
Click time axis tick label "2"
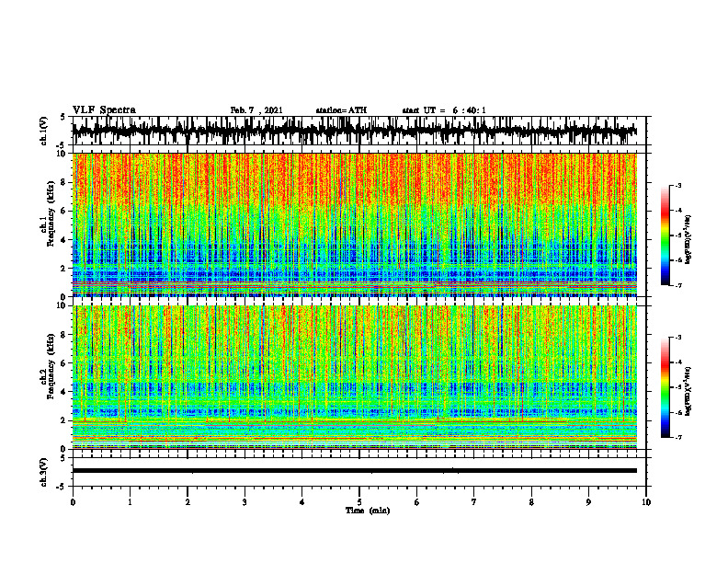tap(188, 502)
